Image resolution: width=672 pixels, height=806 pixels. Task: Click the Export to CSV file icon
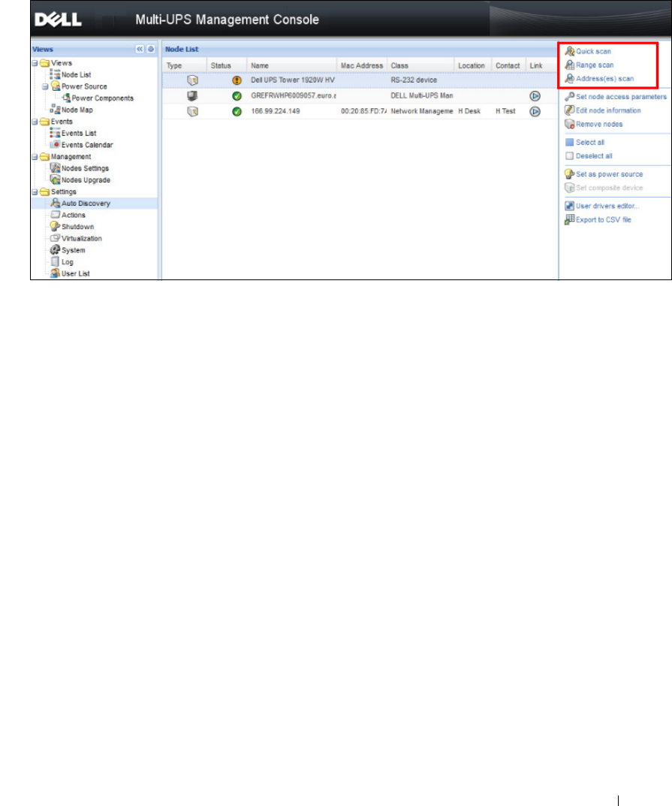(x=569, y=219)
